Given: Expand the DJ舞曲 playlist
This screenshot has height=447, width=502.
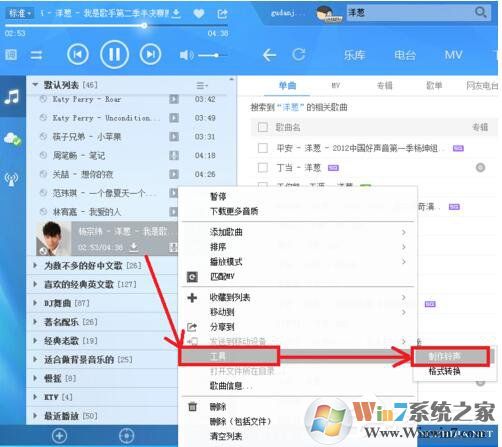Looking at the screenshot, I should 35,303.
